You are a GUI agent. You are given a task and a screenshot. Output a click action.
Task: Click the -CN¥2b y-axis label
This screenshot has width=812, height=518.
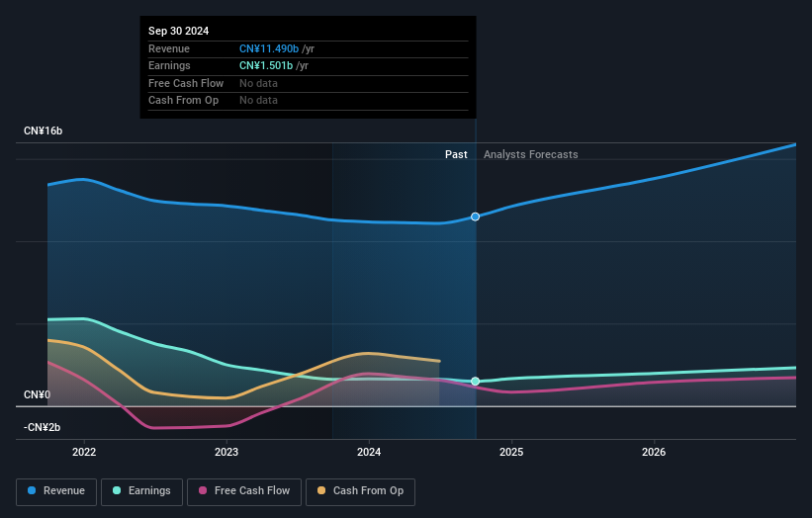pos(42,427)
